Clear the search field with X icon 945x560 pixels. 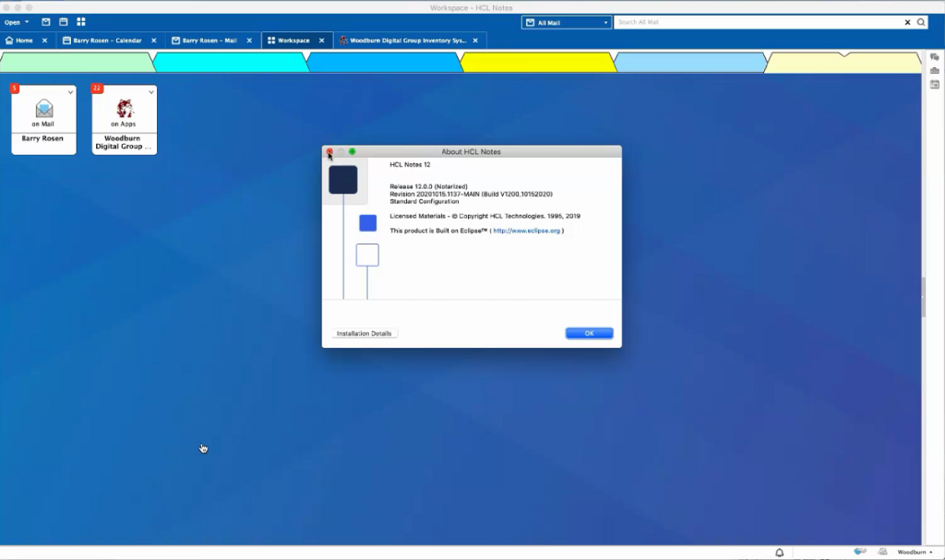pyautogui.click(x=907, y=22)
